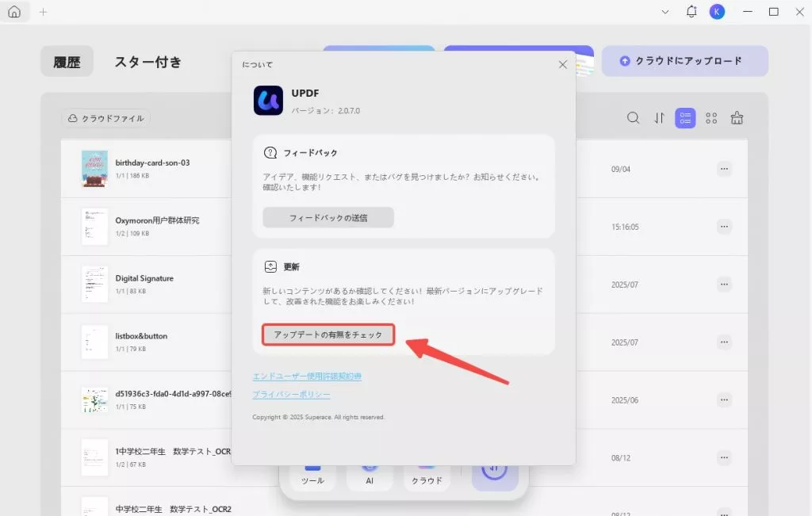Switch to list view
This screenshot has width=812, height=516.
coord(685,118)
